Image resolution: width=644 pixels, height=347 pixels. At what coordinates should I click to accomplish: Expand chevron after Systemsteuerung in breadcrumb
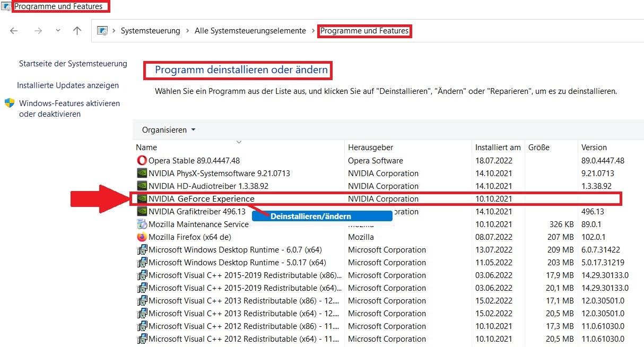pos(187,31)
